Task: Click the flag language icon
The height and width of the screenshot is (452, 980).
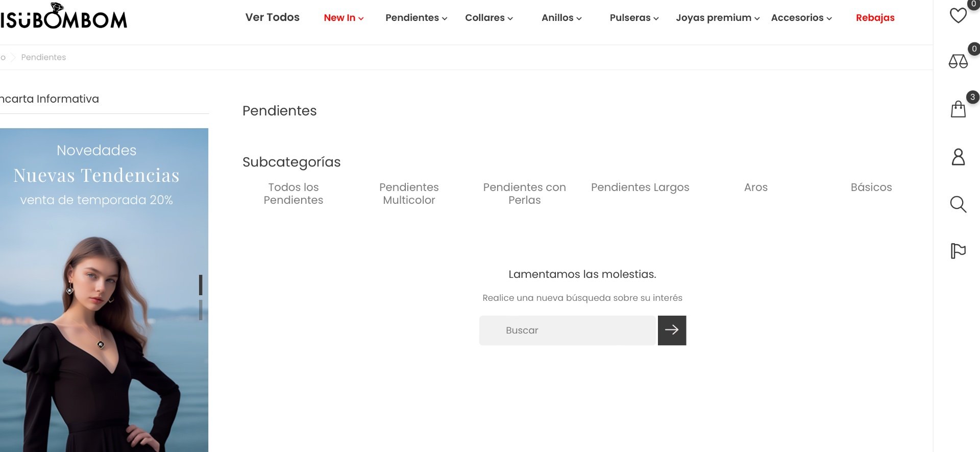Action: [958, 251]
